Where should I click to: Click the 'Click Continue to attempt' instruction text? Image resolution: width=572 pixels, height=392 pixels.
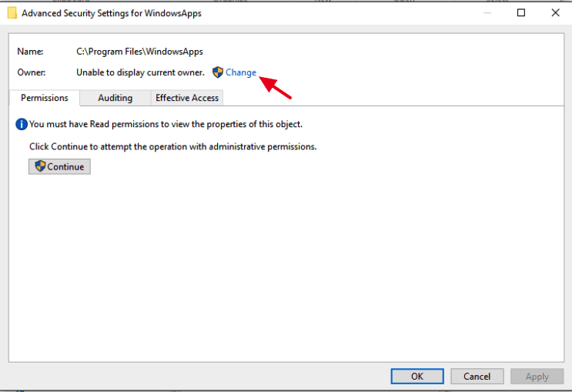172,146
